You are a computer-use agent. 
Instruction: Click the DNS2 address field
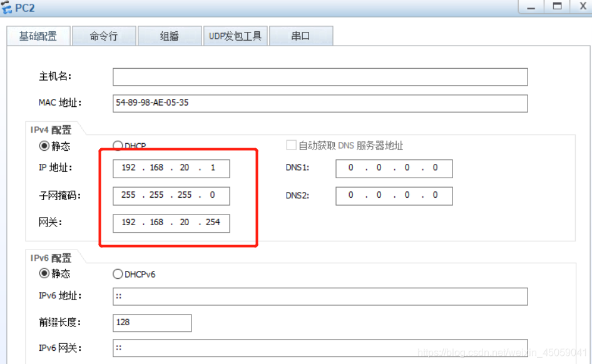[x=394, y=196]
